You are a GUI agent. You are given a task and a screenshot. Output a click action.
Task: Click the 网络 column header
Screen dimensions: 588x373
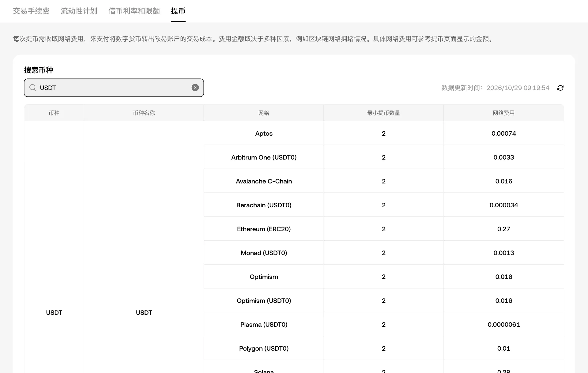[x=264, y=113]
